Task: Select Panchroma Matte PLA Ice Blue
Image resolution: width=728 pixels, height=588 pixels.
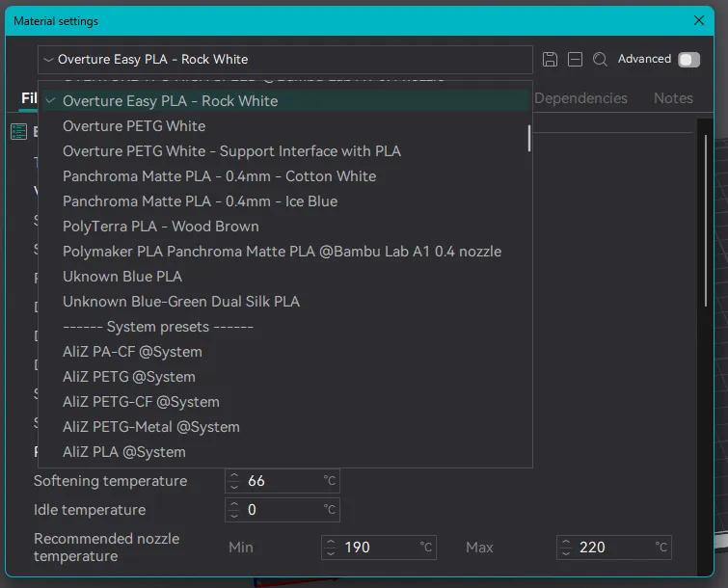Action: coord(200,201)
